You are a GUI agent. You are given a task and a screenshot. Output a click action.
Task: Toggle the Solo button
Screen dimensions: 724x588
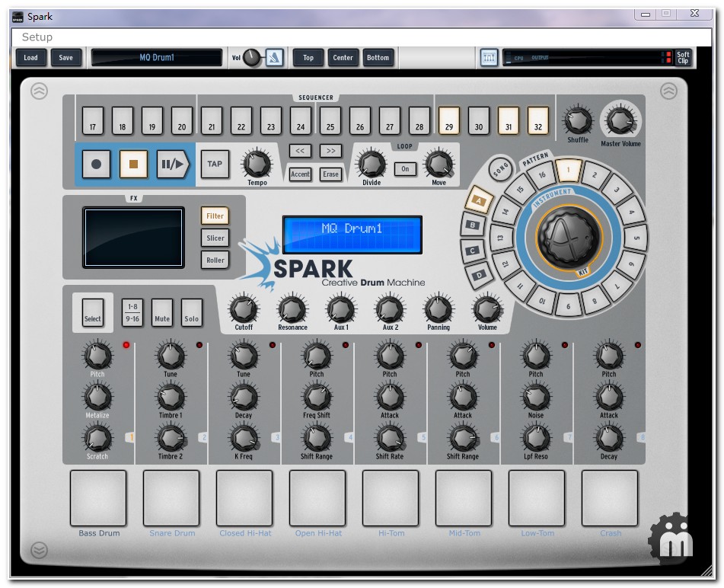[x=192, y=313]
